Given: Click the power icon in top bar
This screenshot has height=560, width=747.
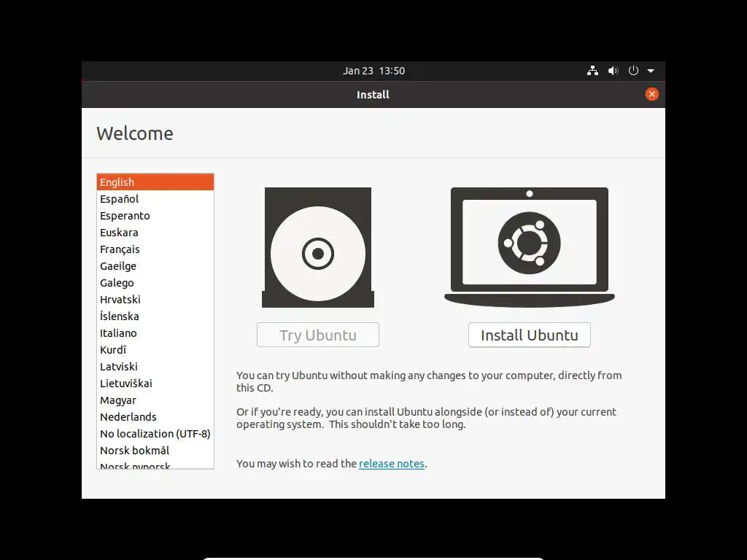Looking at the screenshot, I should (633, 71).
